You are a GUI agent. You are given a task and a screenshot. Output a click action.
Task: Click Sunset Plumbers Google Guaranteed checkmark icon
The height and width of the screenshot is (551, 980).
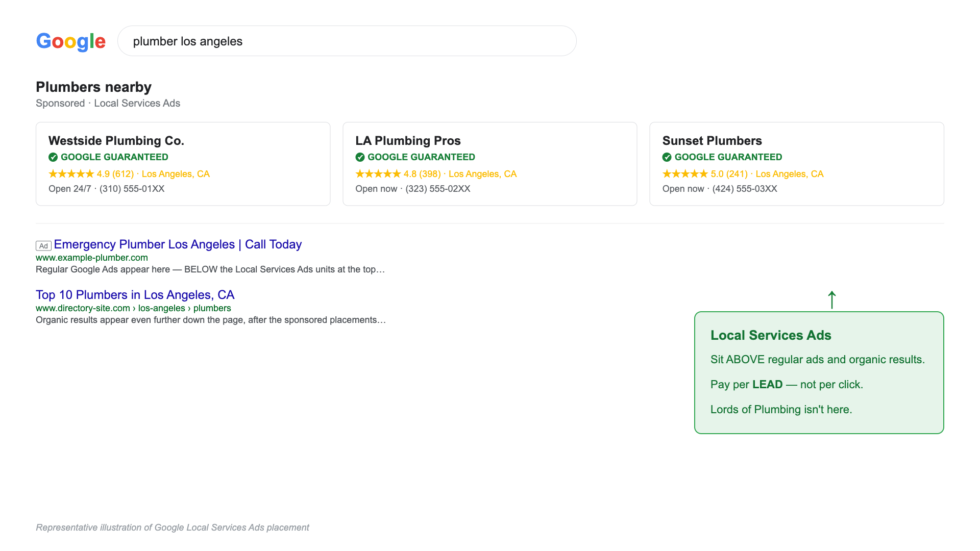[667, 157]
